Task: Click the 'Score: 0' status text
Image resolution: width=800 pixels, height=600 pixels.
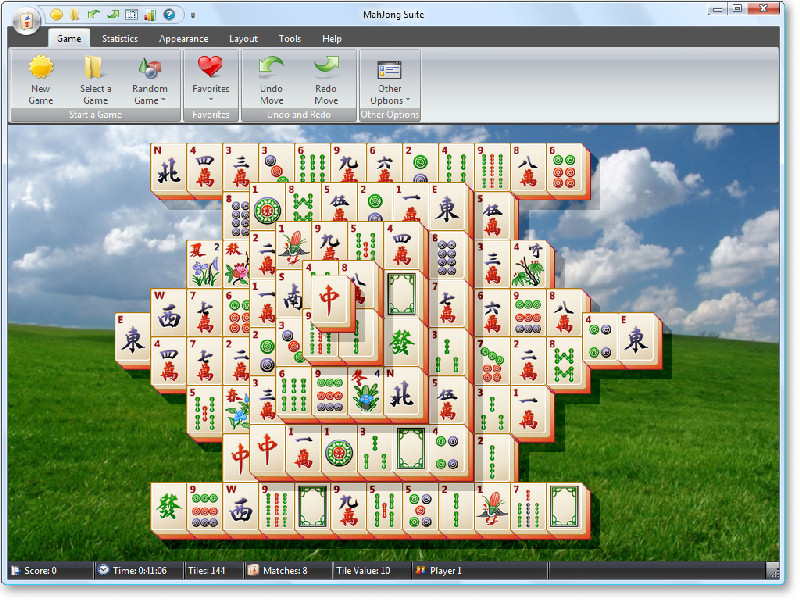Action: tap(40, 570)
